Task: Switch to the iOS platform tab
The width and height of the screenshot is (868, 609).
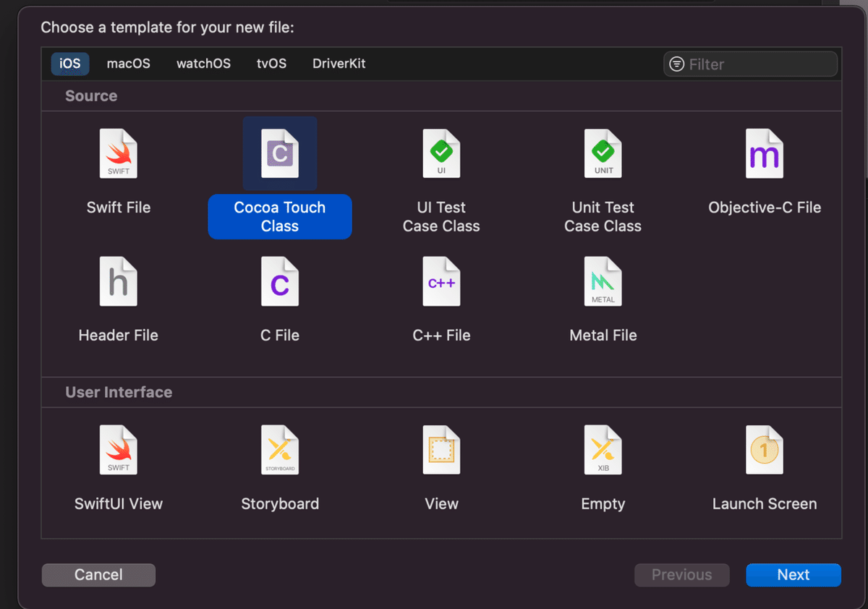Action: pos(70,64)
